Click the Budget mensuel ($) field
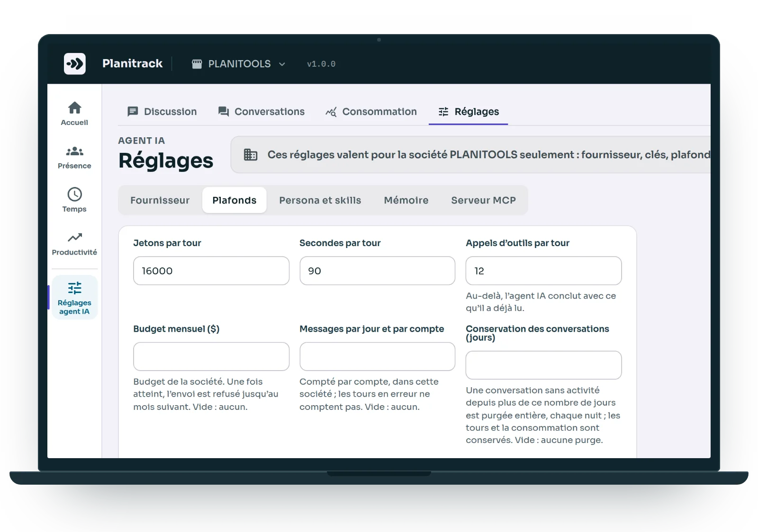 pyautogui.click(x=211, y=356)
